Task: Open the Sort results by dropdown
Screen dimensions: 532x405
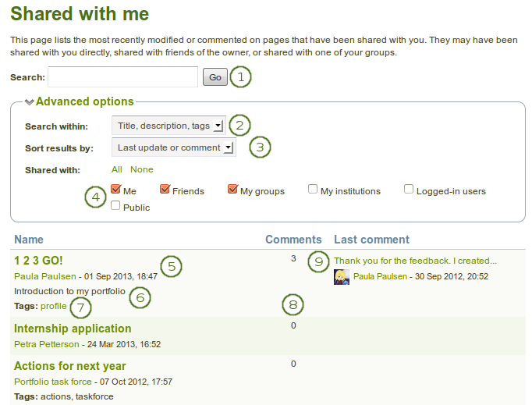Action: 174,147
